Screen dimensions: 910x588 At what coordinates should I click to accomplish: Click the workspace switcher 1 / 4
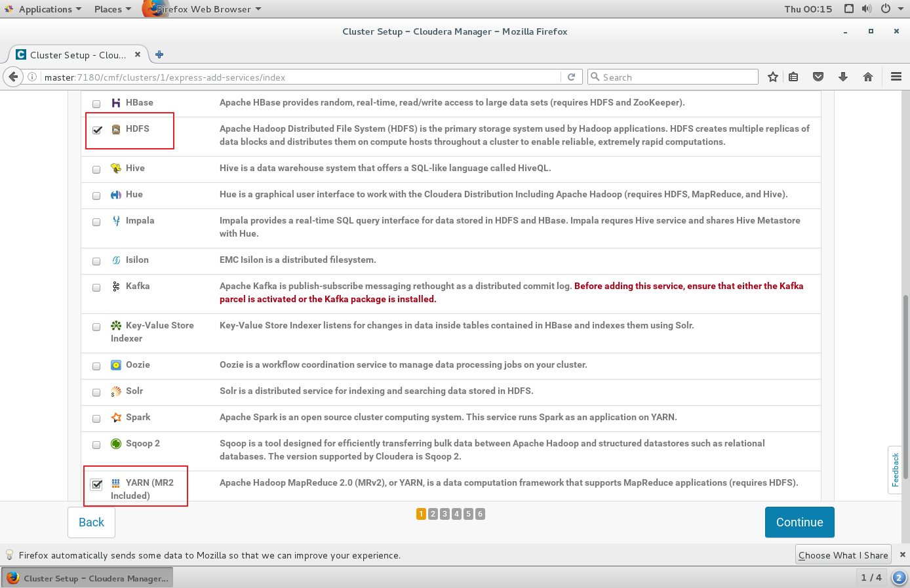(871, 578)
